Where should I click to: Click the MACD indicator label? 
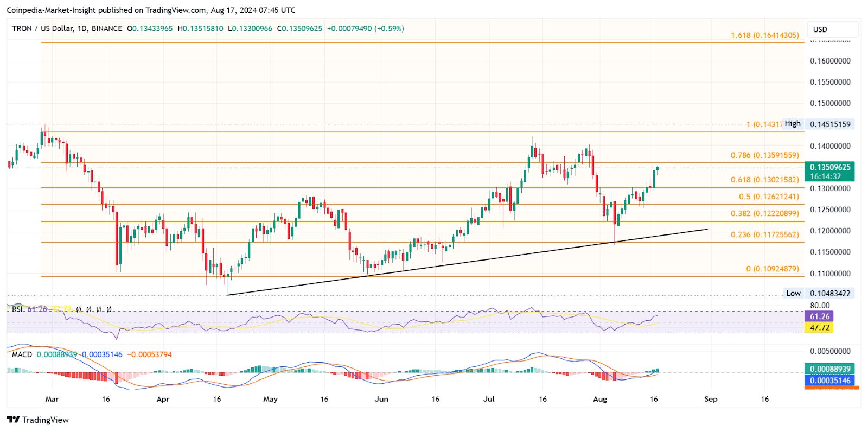pos(22,354)
